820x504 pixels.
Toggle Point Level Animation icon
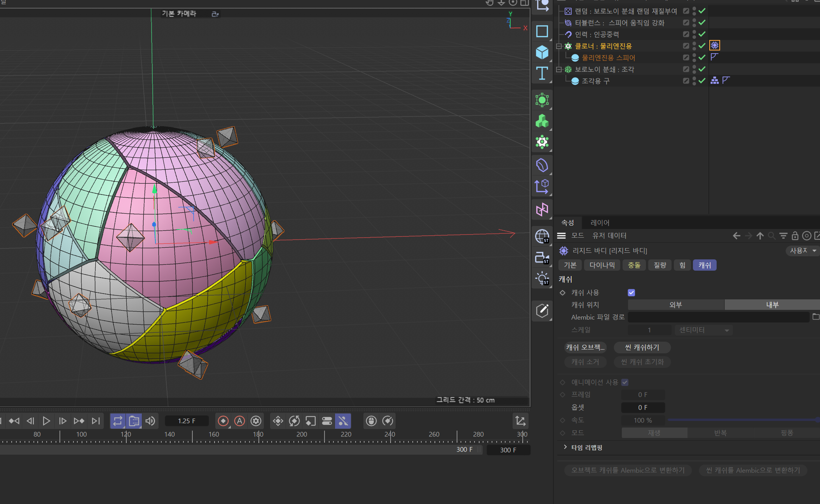[343, 421]
